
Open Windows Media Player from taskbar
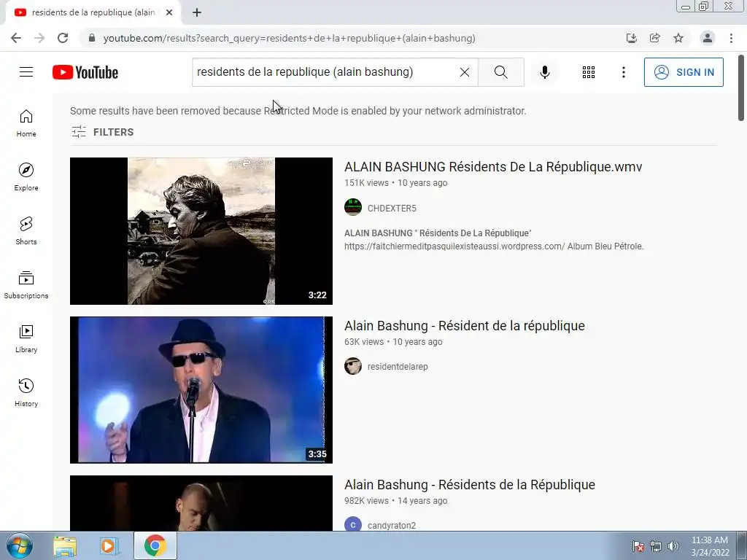[108, 545]
